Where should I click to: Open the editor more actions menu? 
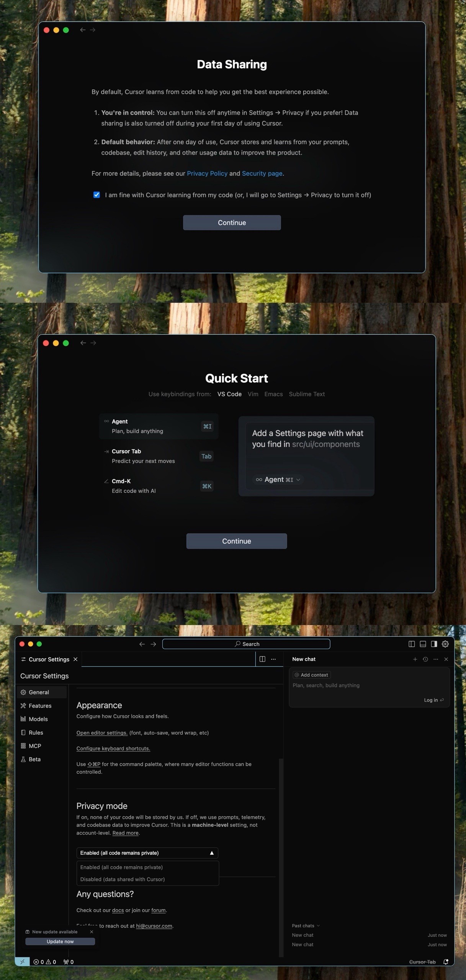point(273,659)
